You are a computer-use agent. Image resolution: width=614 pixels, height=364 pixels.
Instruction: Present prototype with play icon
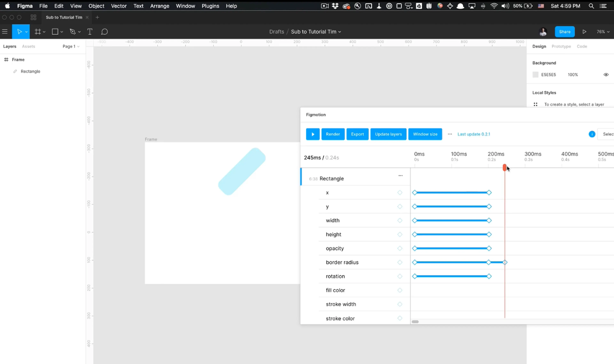pos(584,32)
